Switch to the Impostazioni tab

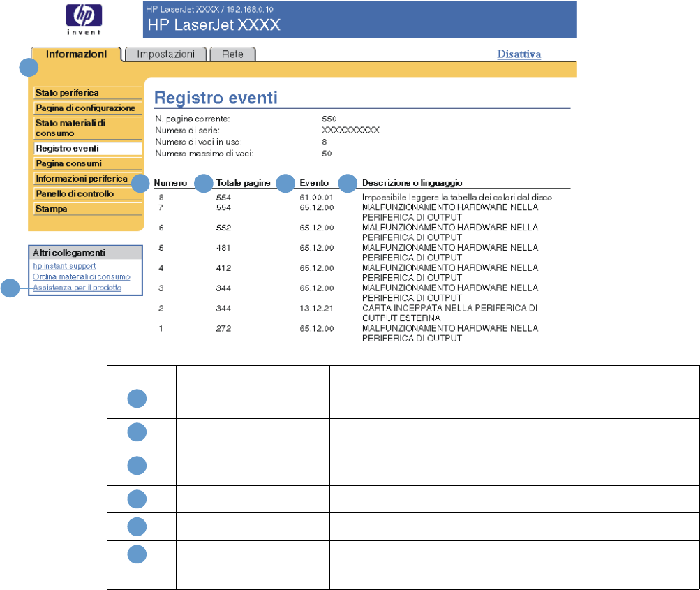click(165, 54)
